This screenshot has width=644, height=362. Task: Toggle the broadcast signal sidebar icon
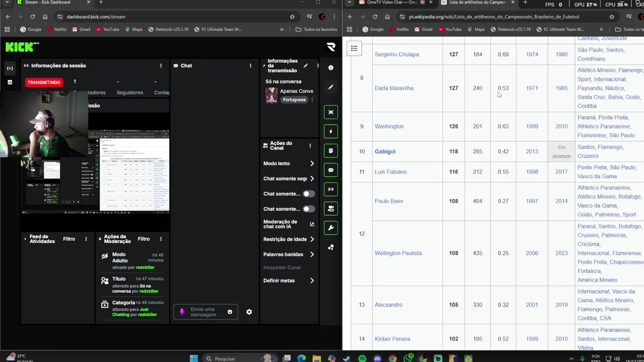(x=331, y=189)
